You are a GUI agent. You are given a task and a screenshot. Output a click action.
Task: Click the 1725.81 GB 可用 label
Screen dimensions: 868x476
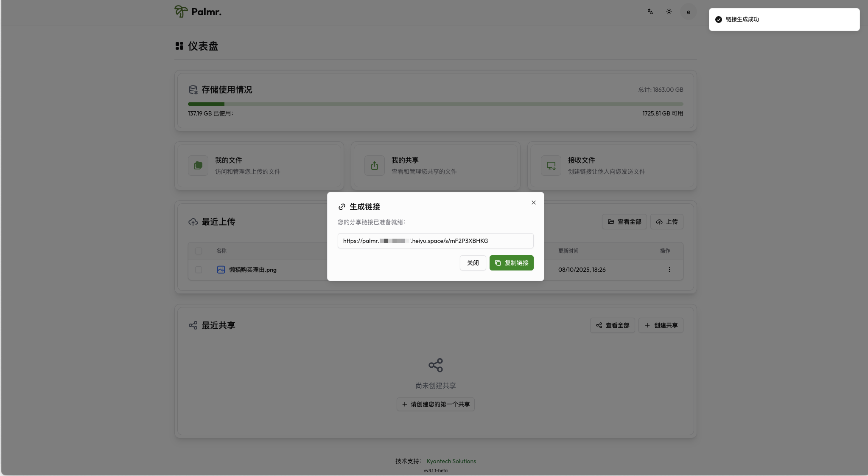[663, 113]
